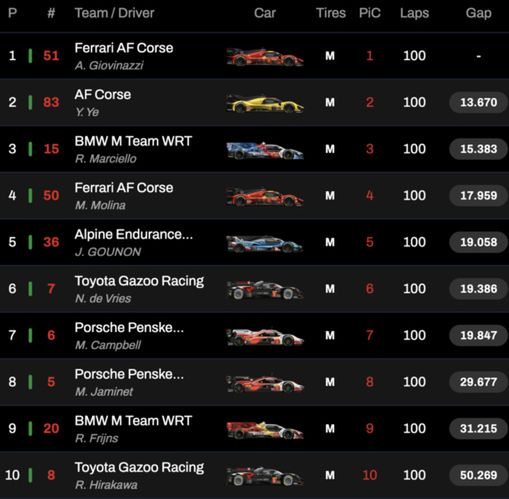Click the Tires column header
This screenshot has height=499, width=509.
(x=331, y=13)
